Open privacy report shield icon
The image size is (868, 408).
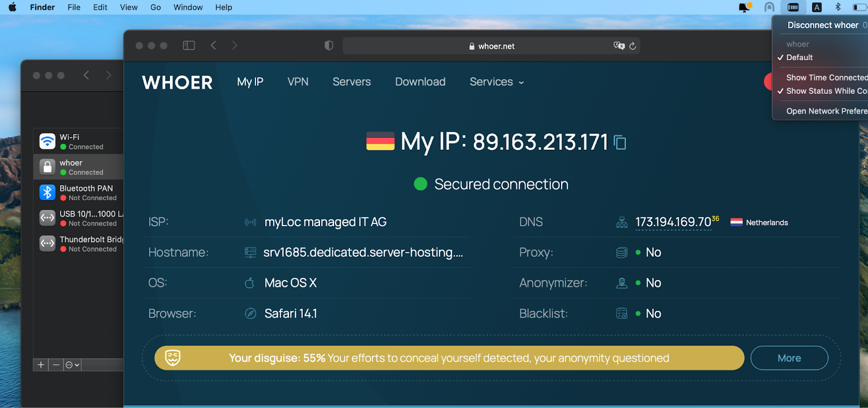[x=329, y=46]
